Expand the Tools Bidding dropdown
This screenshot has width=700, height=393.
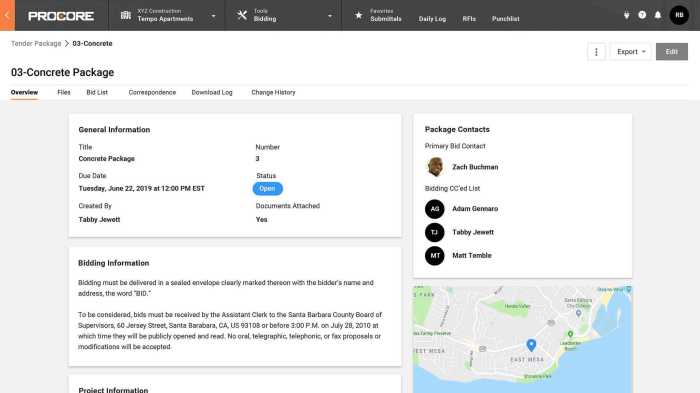(x=330, y=16)
